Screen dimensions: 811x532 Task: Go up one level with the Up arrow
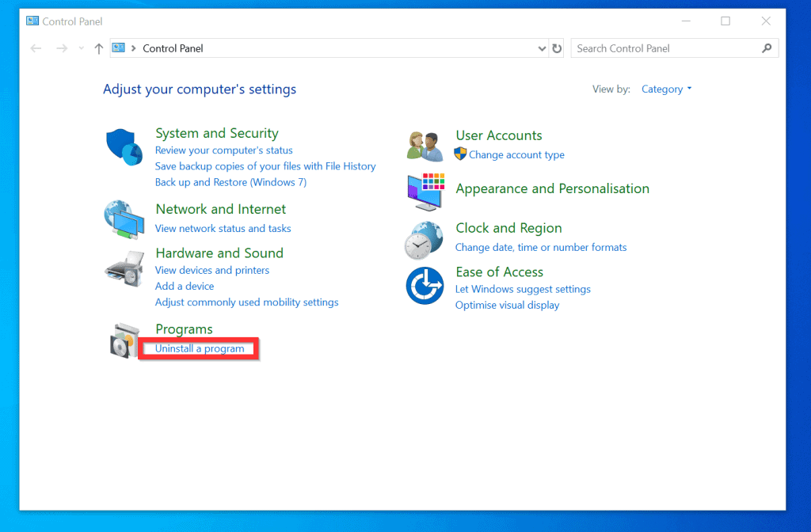click(99, 48)
